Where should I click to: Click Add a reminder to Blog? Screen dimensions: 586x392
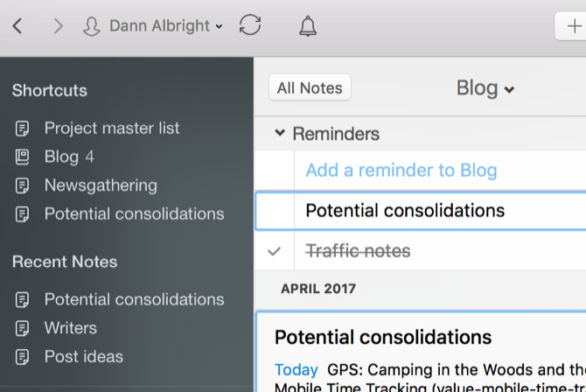click(x=401, y=170)
